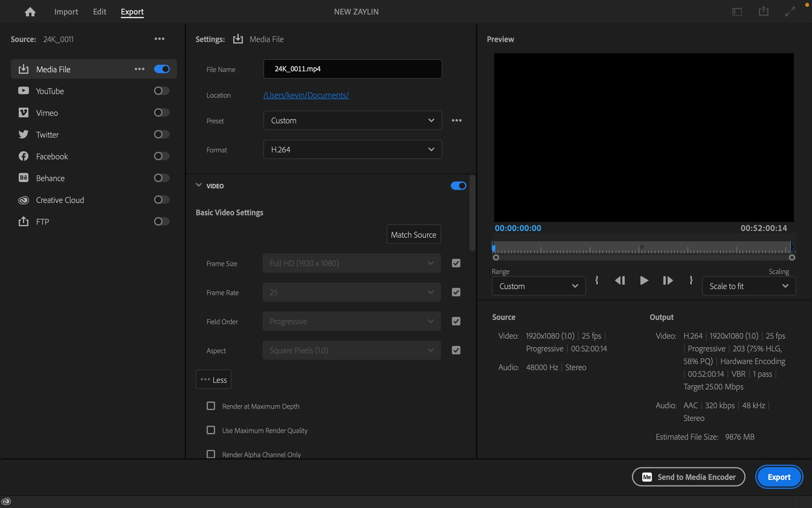Click the quick export share icon
The image size is (812, 508).
pyautogui.click(x=763, y=11)
